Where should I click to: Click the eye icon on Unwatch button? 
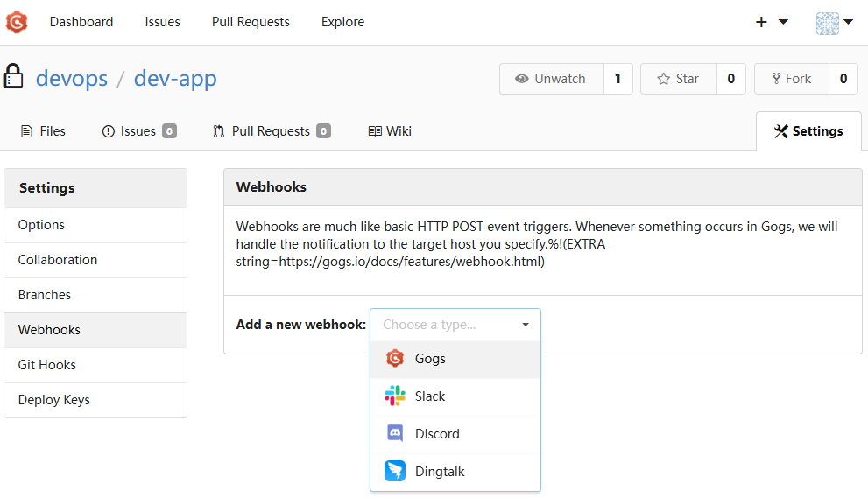point(521,79)
